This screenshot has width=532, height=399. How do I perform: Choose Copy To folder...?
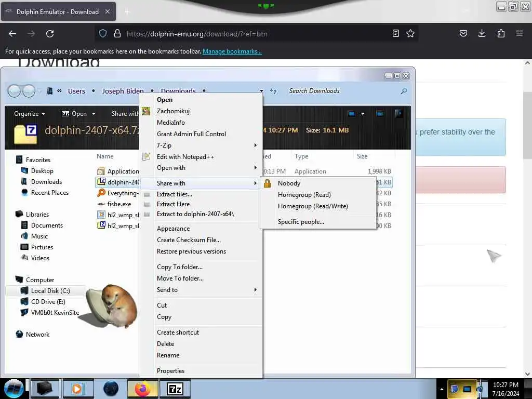[x=201, y=267]
